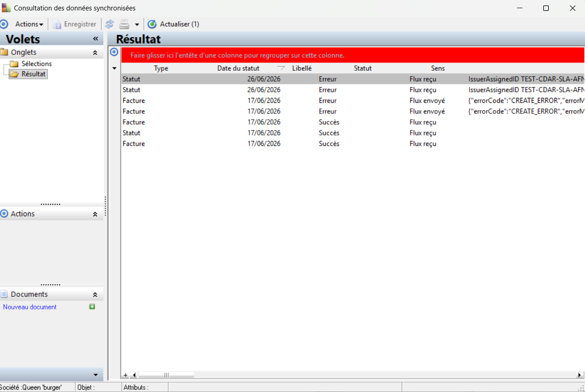Sort by the Libellé column header
The height and width of the screenshot is (392, 585).
tap(302, 68)
